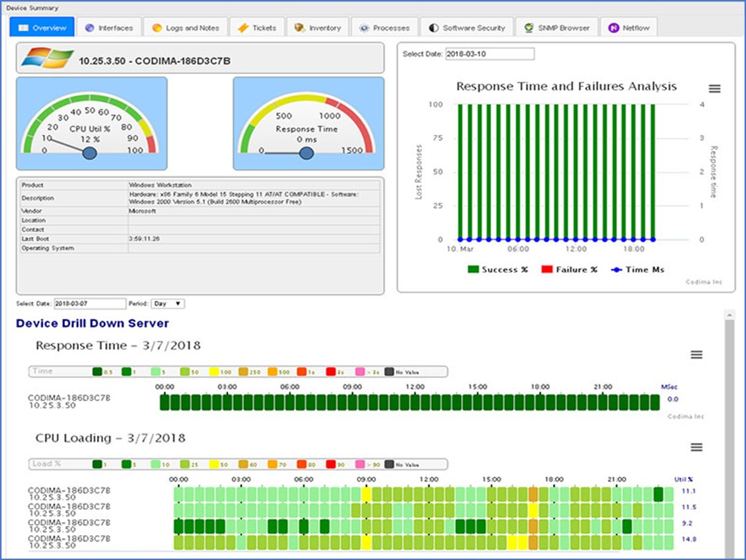This screenshot has width=746, height=560.
Task: Click the 11.5 Util % value
Action: 689,507
